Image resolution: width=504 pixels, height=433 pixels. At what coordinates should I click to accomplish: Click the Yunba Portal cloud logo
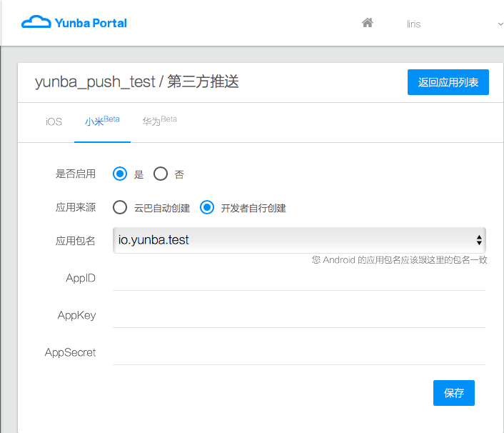coord(36,22)
